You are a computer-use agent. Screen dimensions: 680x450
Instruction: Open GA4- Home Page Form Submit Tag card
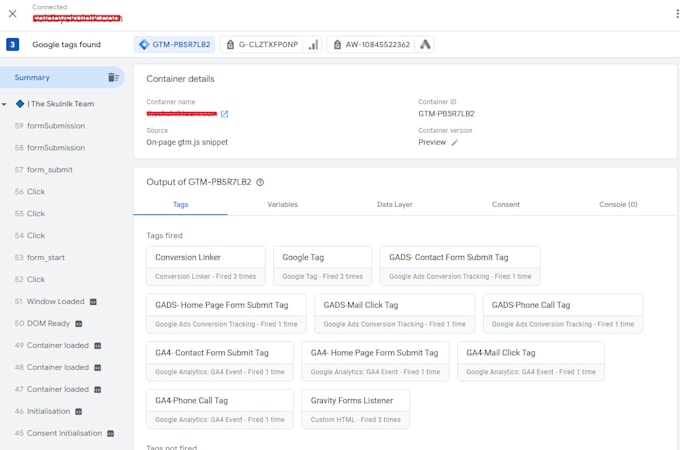pyautogui.click(x=375, y=361)
